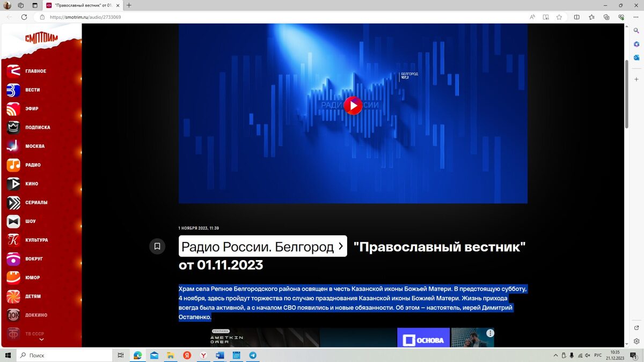Screen dimensions: 644x362
Task: Bookmark this audio episode
Action: [157, 246]
